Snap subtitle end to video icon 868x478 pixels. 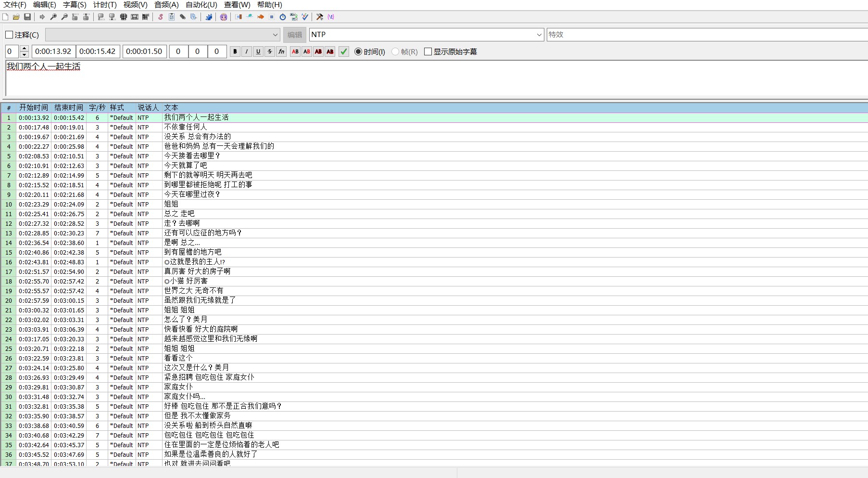tap(112, 17)
